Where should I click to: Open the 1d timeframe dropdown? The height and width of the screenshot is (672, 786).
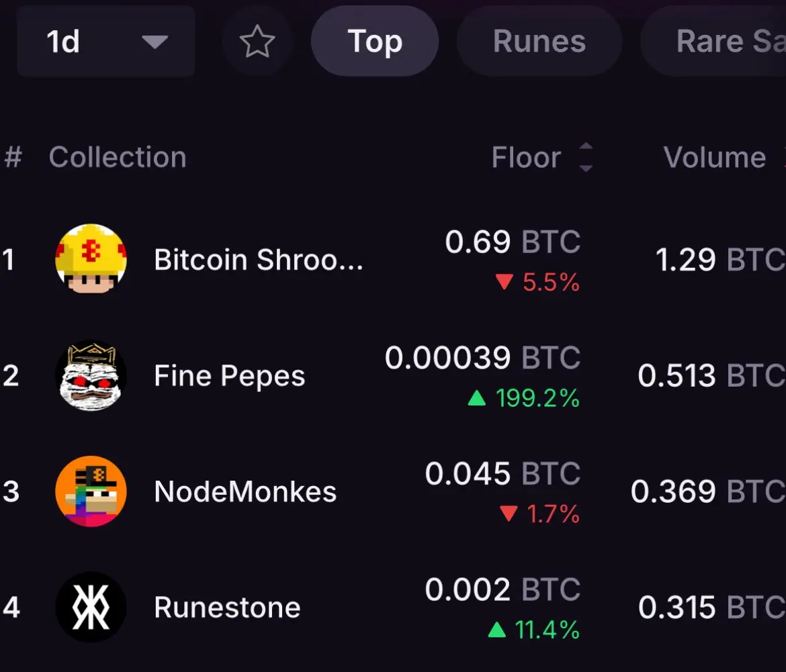tap(105, 41)
